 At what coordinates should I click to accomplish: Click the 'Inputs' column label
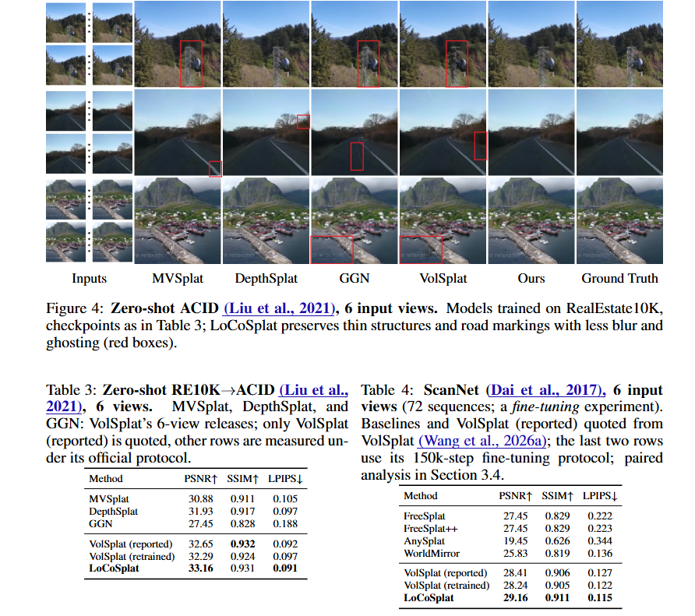89,278
